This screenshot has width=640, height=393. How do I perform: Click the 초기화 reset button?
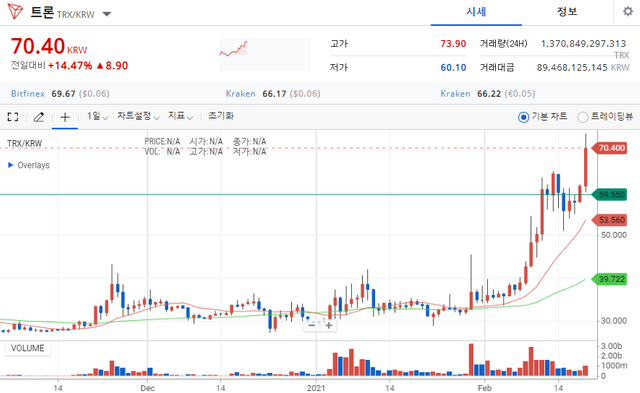click(x=221, y=116)
